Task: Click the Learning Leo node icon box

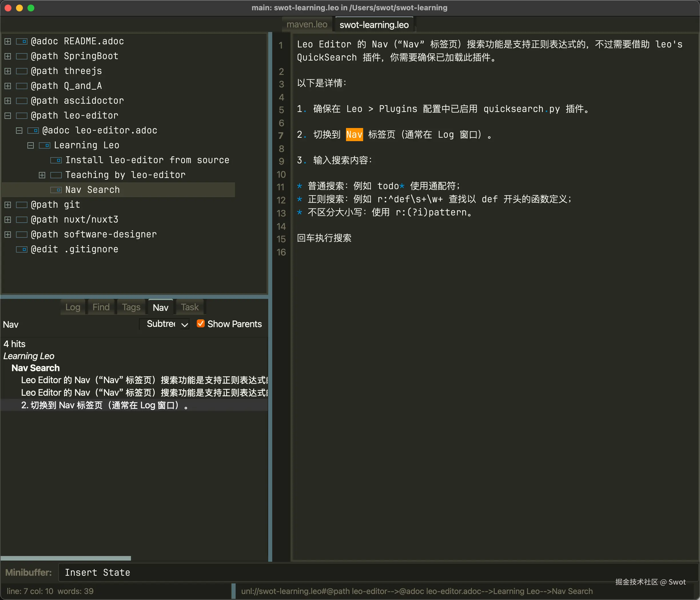Action: coord(45,145)
